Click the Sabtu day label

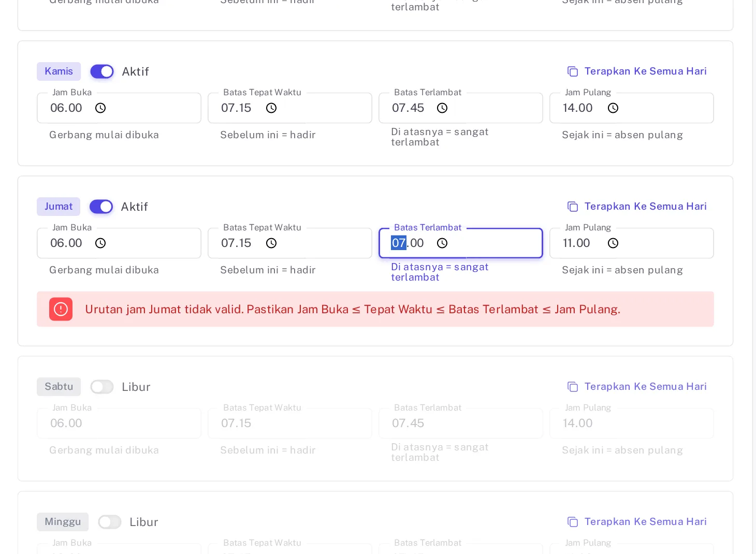pyautogui.click(x=59, y=387)
